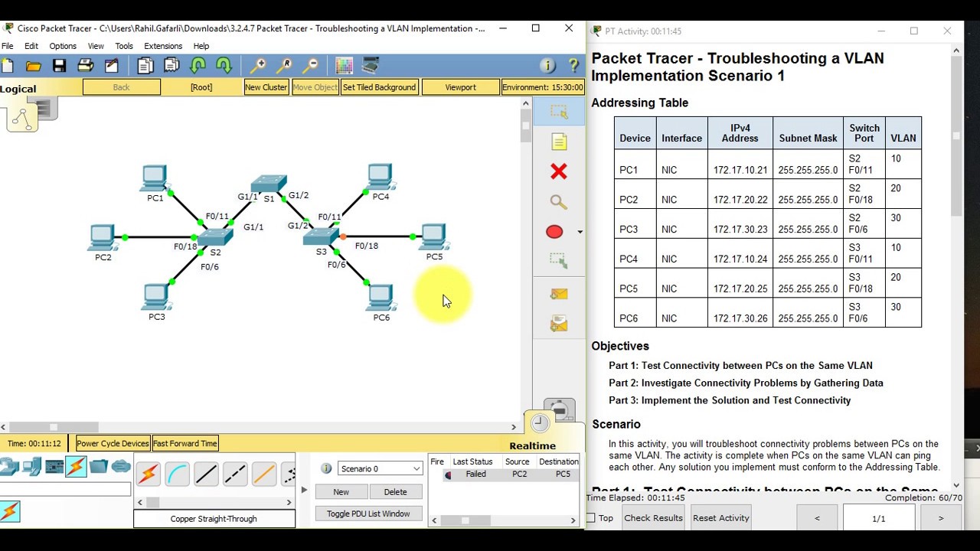Zoom out with the minus magnifier
The image size is (980, 551).
click(x=311, y=66)
